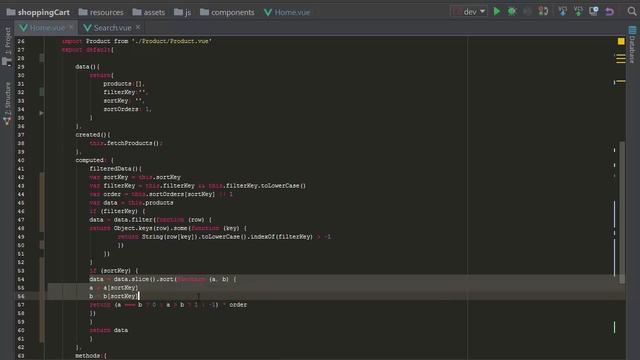Commit changes via green VCS arrow icon

coord(578,11)
